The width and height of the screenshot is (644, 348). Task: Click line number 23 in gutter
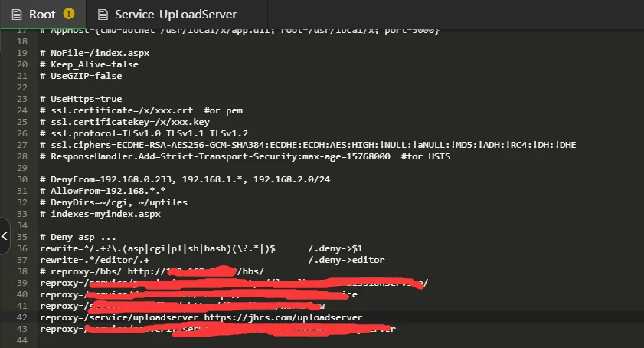(x=21, y=99)
